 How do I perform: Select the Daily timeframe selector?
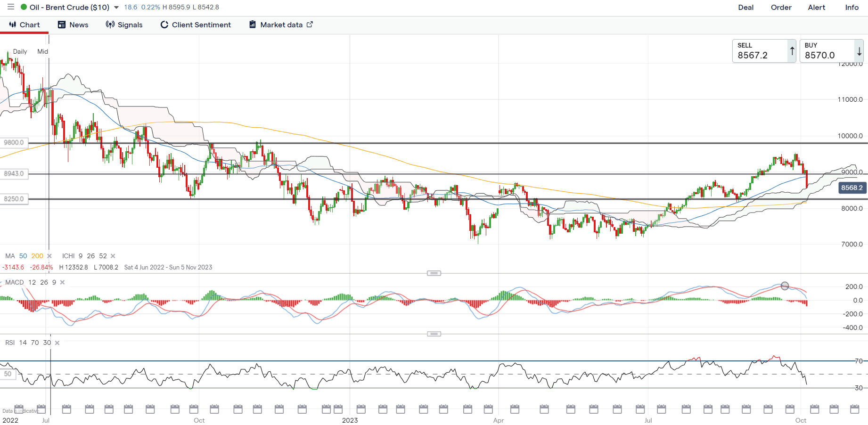click(20, 51)
